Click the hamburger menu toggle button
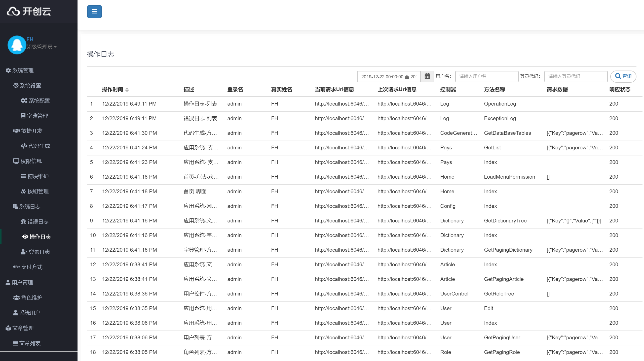The height and width of the screenshot is (361, 644). (x=94, y=12)
